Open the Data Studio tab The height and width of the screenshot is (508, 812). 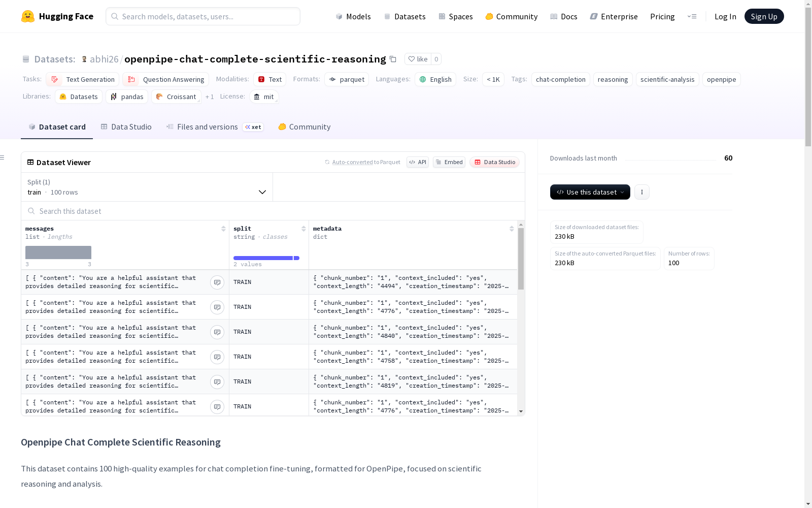pyautogui.click(x=126, y=127)
